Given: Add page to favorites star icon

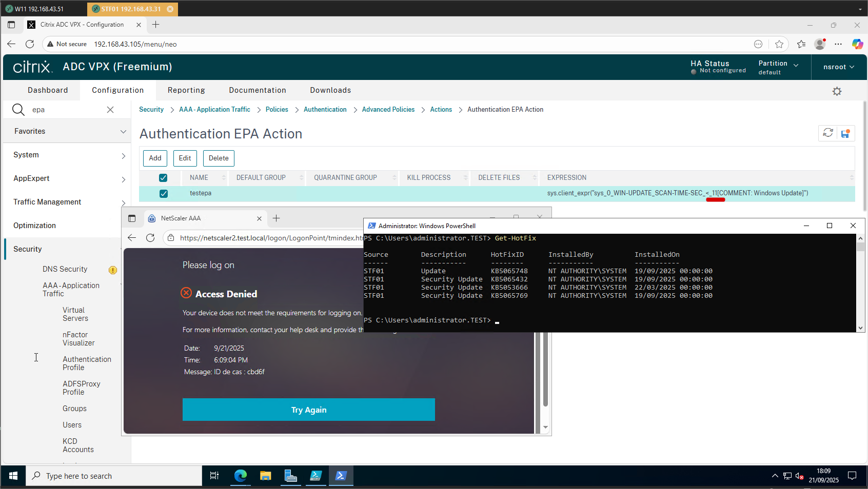Looking at the screenshot, I should click(779, 44).
